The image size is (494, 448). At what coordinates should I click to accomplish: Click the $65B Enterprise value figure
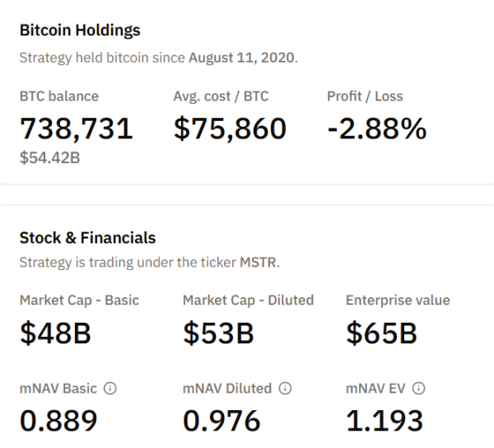pyautogui.click(x=381, y=334)
